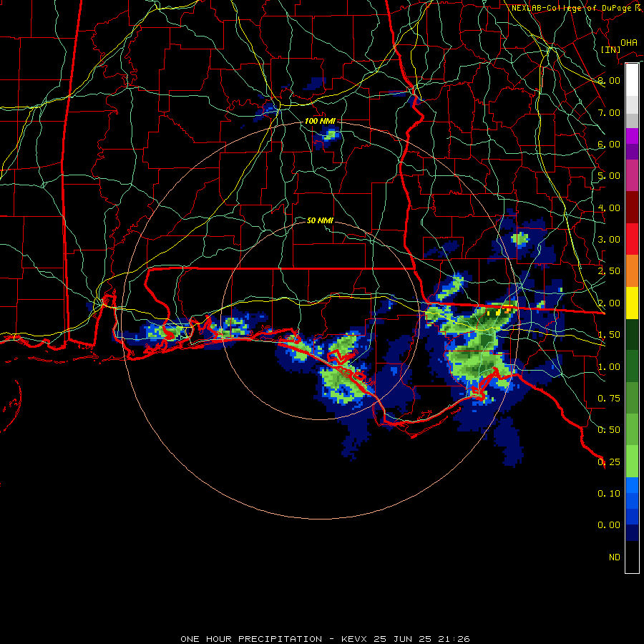Click the 100 NMI range ring label
This screenshot has height=644, width=644.
point(320,121)
